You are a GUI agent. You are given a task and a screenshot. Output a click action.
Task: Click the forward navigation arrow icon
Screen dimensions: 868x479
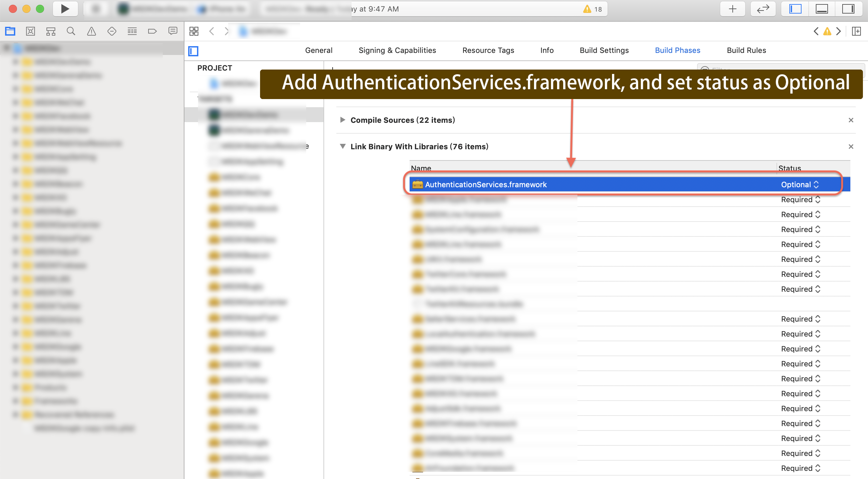click(226, 31)
